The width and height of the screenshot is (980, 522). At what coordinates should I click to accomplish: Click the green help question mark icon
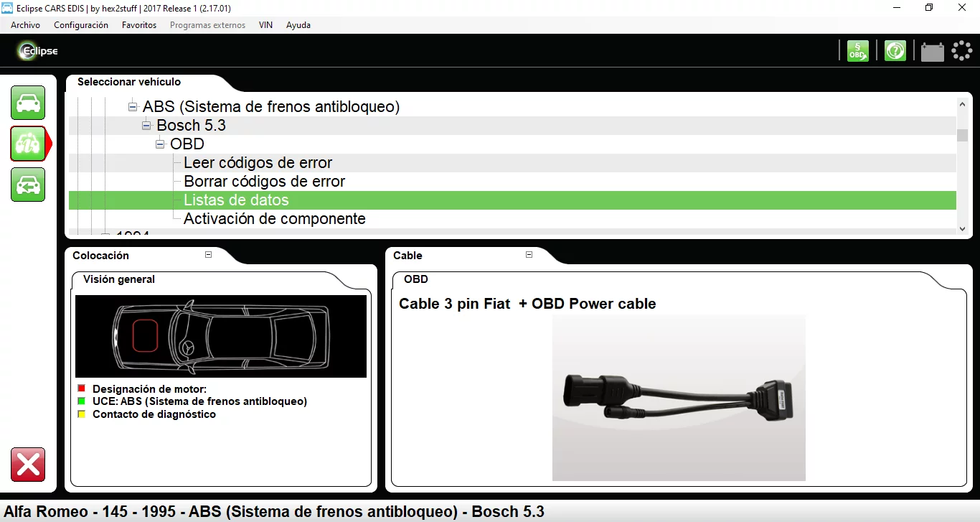[x=895, y=51]
